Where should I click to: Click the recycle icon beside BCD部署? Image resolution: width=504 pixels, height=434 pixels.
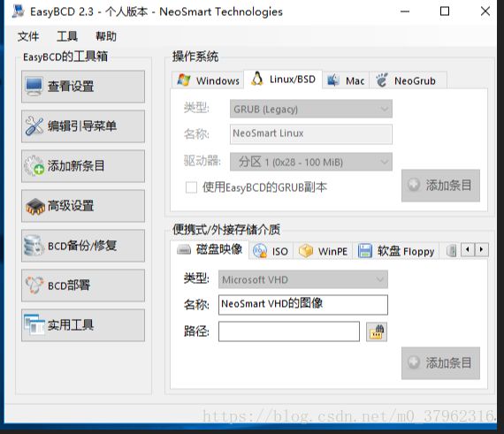coord(34,286)
